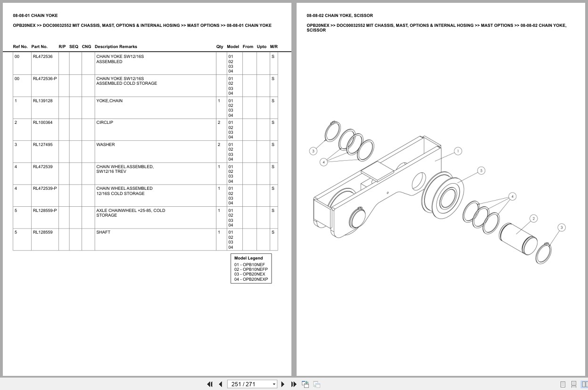Click the YOKE,CHAIN description
588x390 pixels.
coord(109,101)
